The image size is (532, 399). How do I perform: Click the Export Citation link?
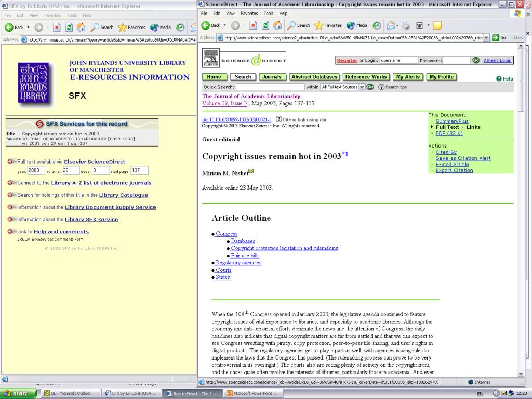coord(454,170)
